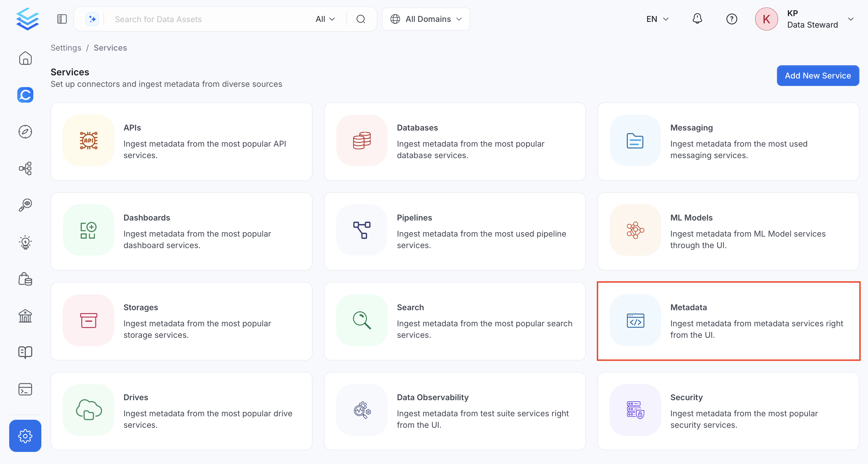Open Settings gear in sidebar
This screenshot has height=464, width=868.
25,436
